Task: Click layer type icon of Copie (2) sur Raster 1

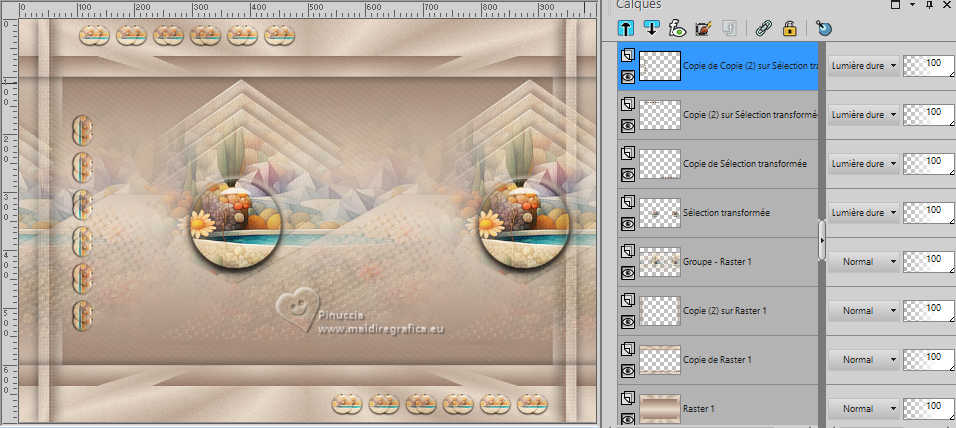Action: [x=627, y=300]
